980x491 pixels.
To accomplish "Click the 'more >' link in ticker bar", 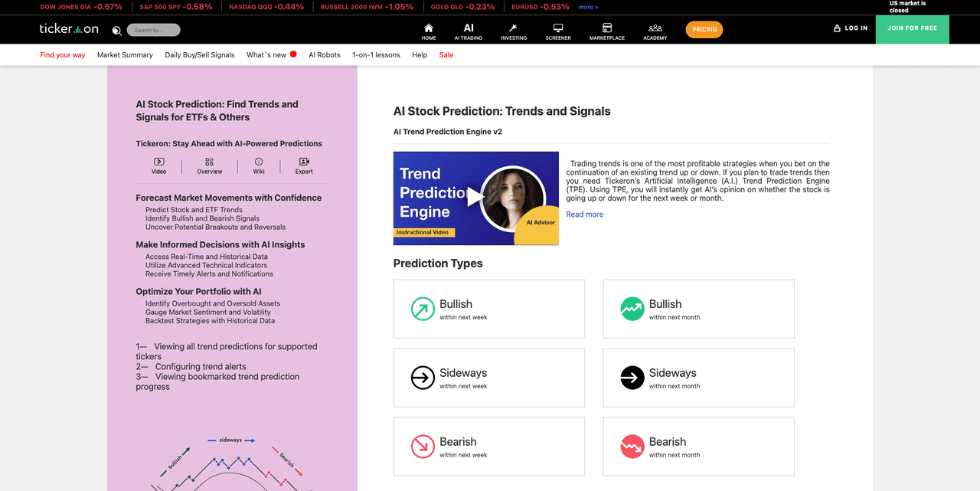I will pos(588,7).
